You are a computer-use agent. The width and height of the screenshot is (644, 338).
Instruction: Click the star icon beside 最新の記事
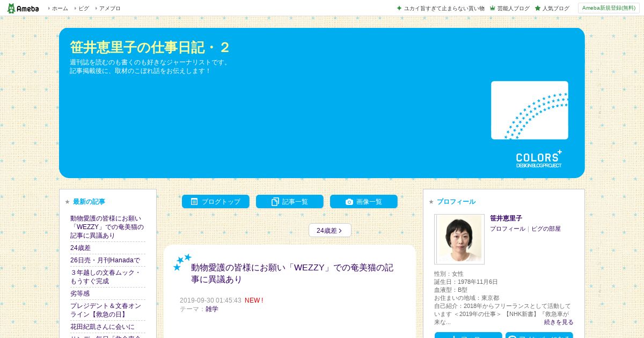(x=68, y=202)
